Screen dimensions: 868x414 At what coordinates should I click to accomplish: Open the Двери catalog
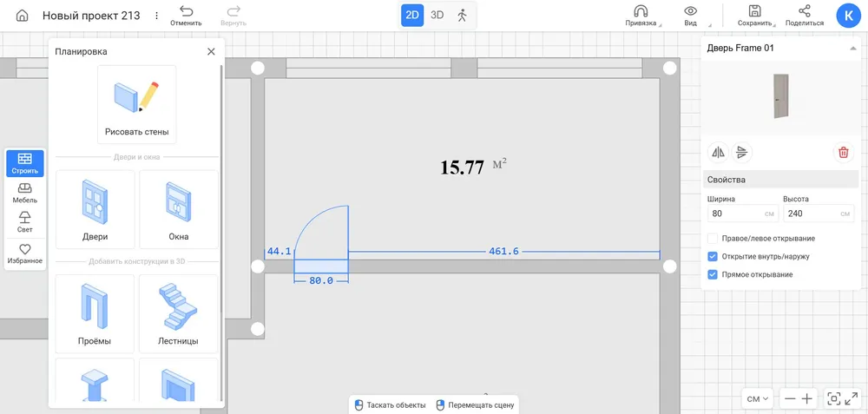click(x=95, y=209)
